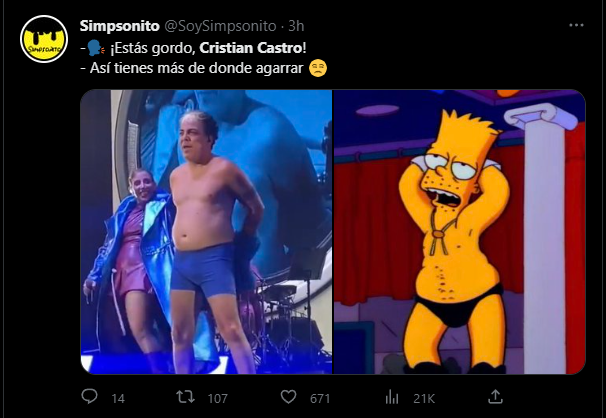Click the like count 671
The width and height of the screenshot is (606, 418).
click(320, 398)
